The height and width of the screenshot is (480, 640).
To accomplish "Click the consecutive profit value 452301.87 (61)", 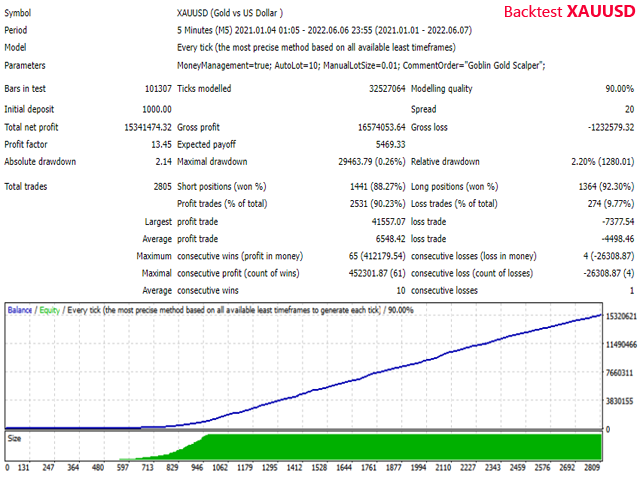I will [x=377, y=273].
